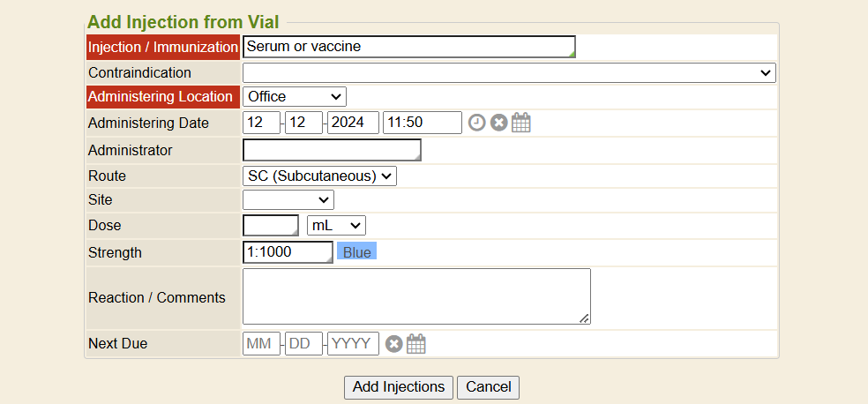
Task: Open the Route dropdown showing SC (Subcutaneous)
Action: click(319, 176)
